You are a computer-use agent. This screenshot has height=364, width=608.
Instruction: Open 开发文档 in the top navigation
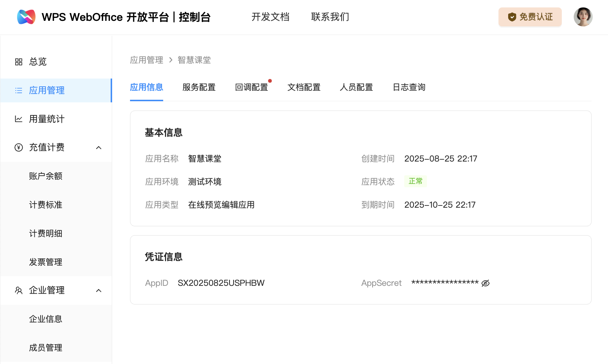pos(270,17)
